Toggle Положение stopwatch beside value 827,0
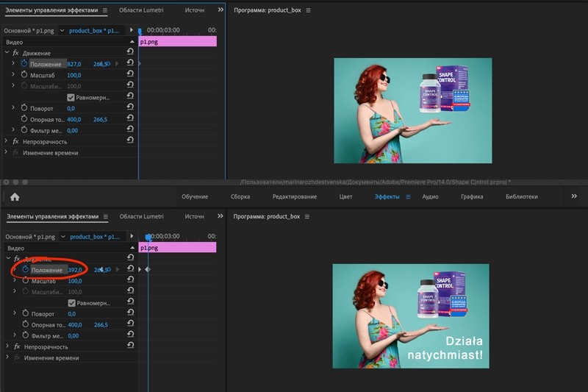588x392 pixels. tap(24, 63)
